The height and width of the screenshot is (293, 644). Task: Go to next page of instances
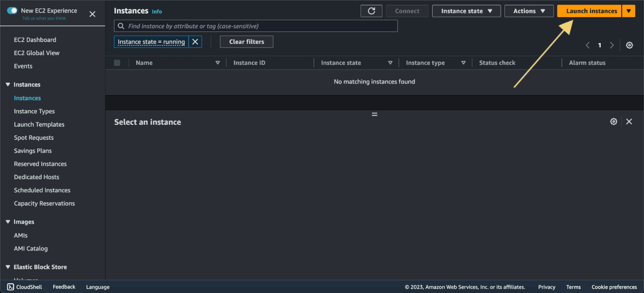point(612,45)
